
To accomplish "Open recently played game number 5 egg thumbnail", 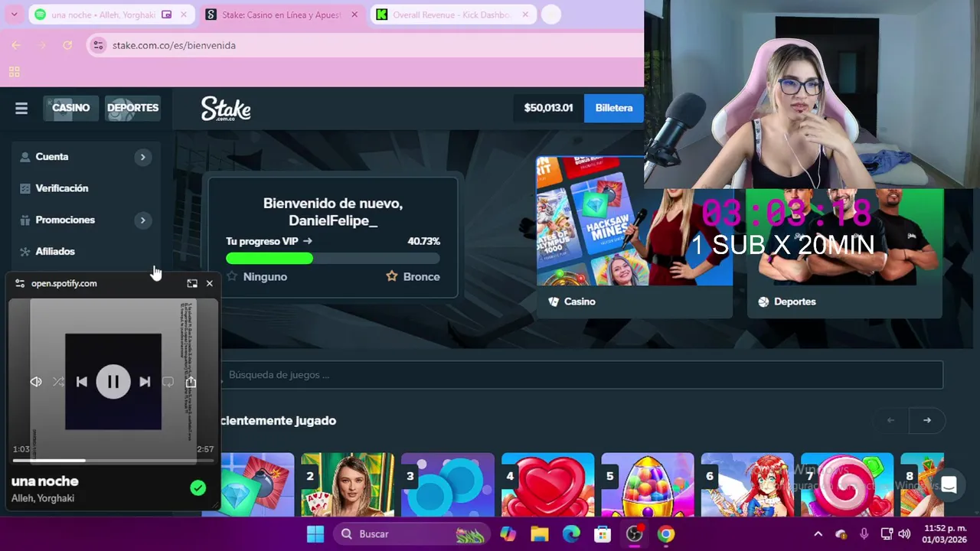I will (648, 485).
